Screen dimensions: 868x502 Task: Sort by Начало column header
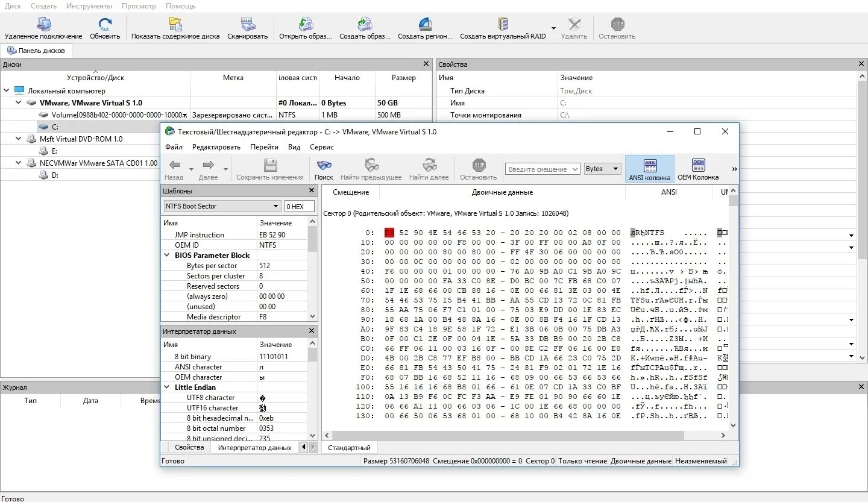point(347,77)
